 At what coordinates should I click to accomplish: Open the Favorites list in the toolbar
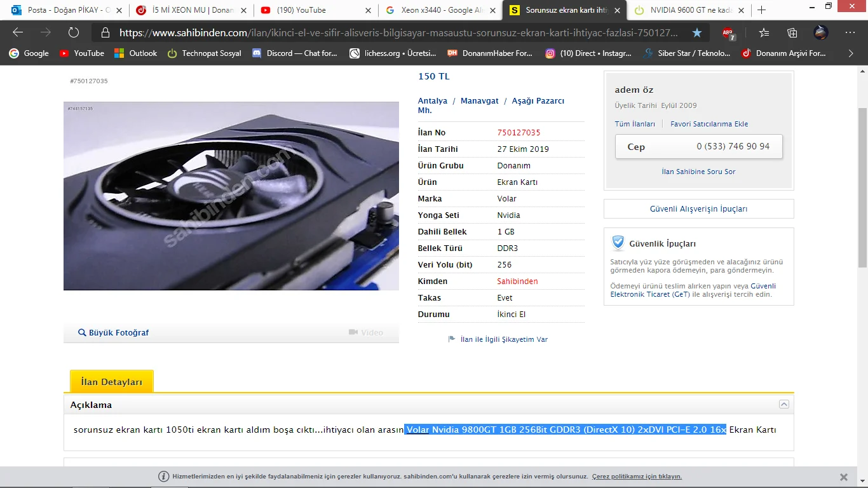[x=764, y=32]
